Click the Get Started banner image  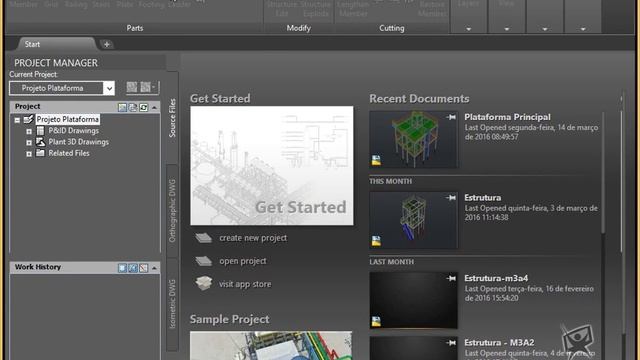tap(272, 166)
